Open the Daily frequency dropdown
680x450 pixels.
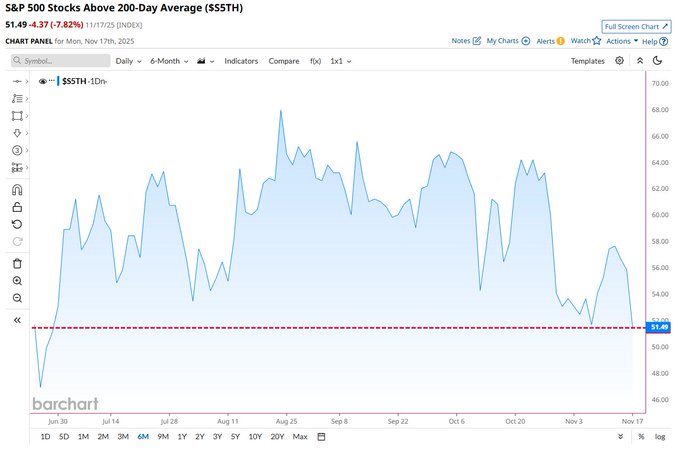tap(128, 61)
